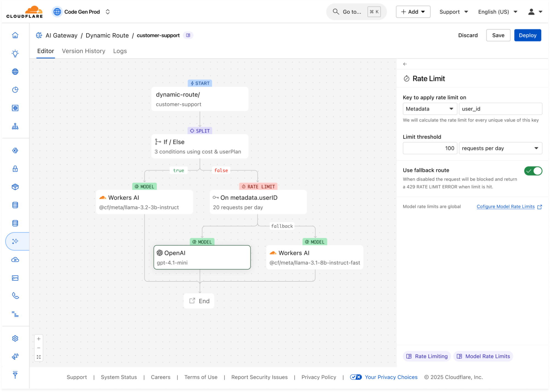Switch to the Logs tab
This screenshot has width=550, height=392.
[x=120, y=51]
